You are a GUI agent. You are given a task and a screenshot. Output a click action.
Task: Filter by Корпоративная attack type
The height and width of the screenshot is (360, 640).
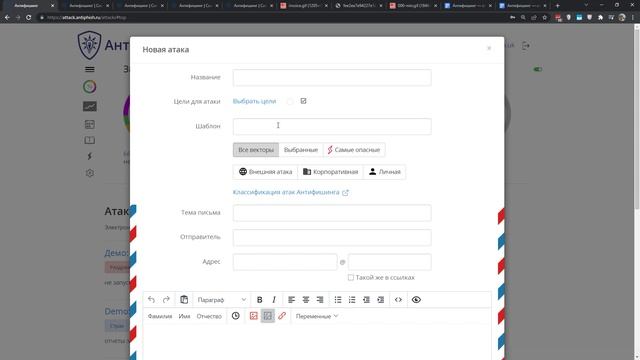point(330,172)
